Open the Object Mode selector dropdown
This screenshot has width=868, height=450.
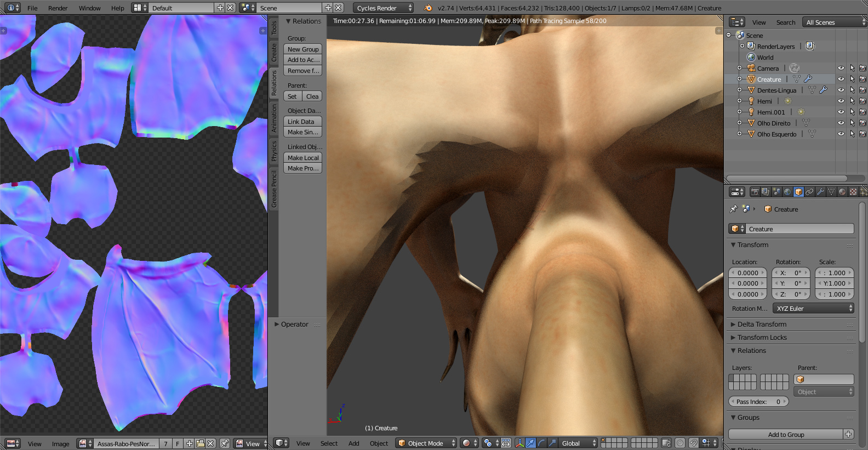(x=426, y=443)
